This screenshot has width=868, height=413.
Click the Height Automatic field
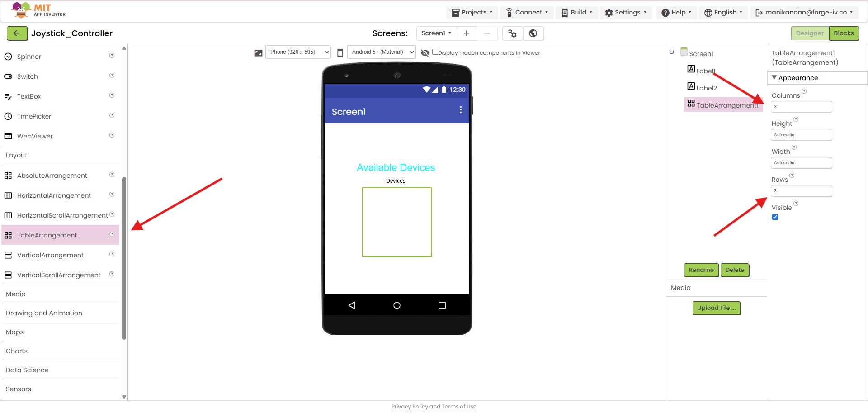coord(801,135)
